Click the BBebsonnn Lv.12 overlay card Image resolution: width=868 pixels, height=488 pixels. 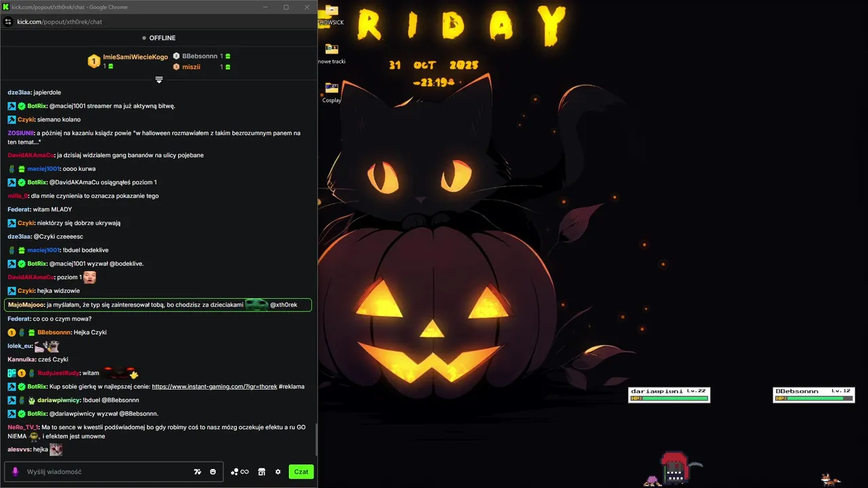[x=814, y=394]
